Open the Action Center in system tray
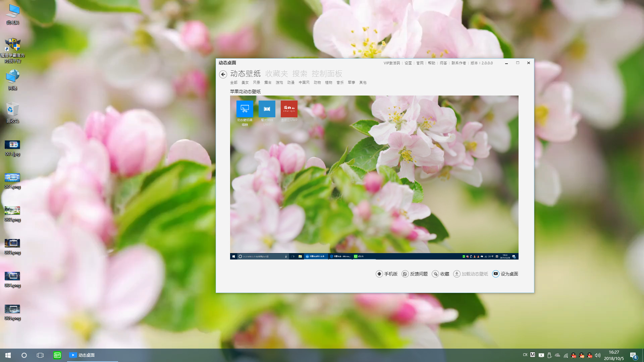 (634, 355)
